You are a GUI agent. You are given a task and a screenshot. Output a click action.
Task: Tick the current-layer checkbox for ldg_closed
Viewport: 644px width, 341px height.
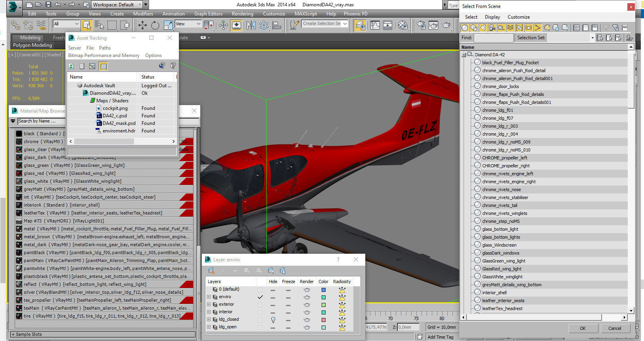point(260,320)
